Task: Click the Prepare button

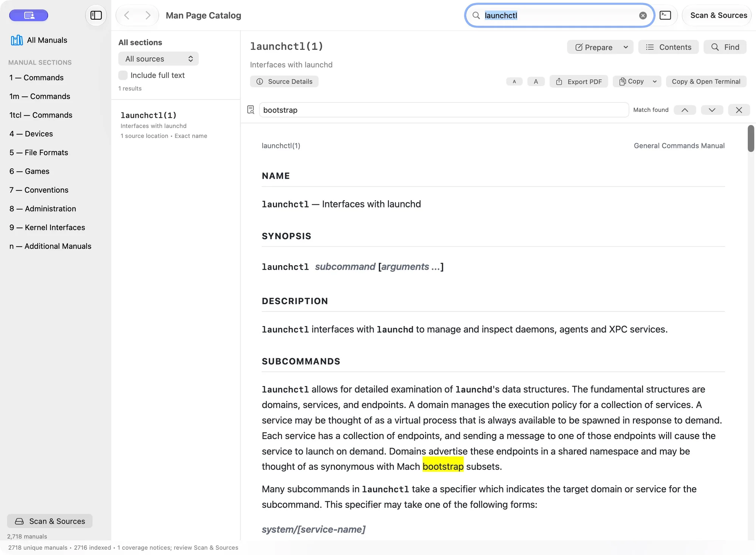Action: [593, 47]
